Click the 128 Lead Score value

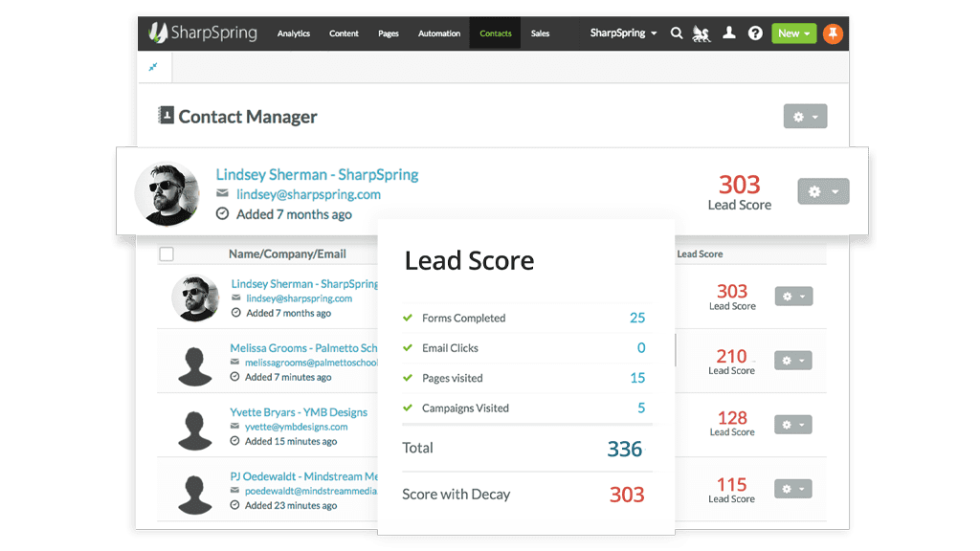click(732, 417)
